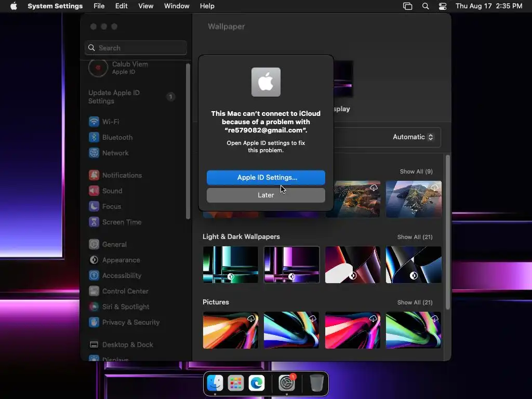Open the Focus moon icon
Image resolution: width=532 pixels, height=399 pixels.
click(94, 206)
